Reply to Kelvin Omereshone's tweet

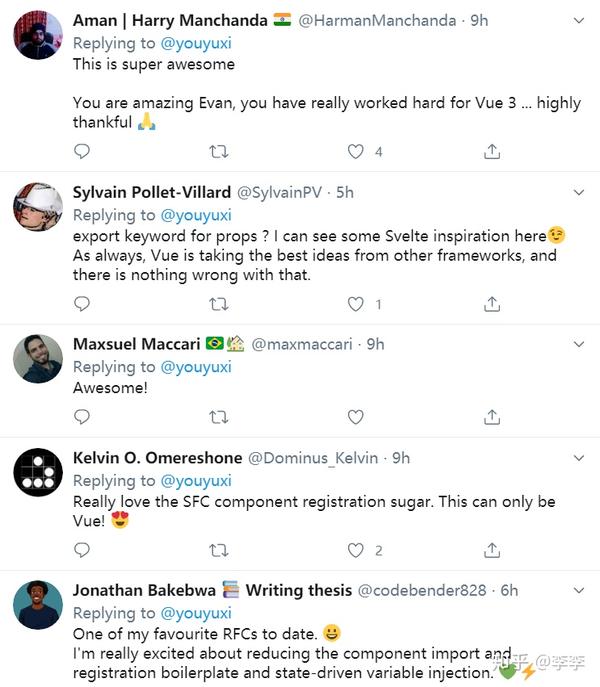[x=82, y=549]
